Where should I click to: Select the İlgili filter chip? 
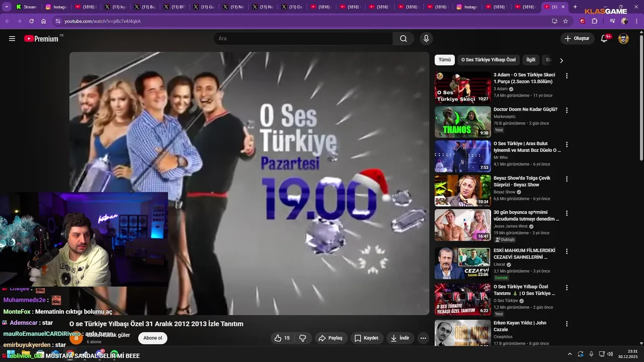click(531, 60)
